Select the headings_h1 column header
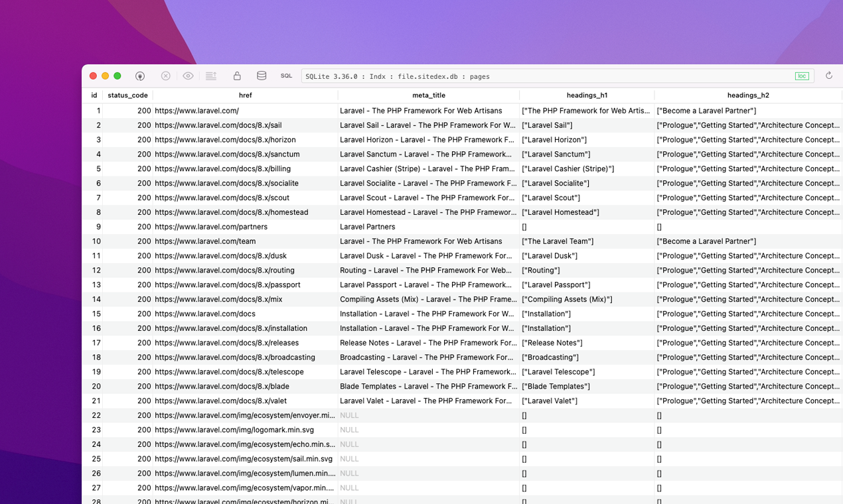The width and height of the screenshot is (843, 504). pos(587,95)
